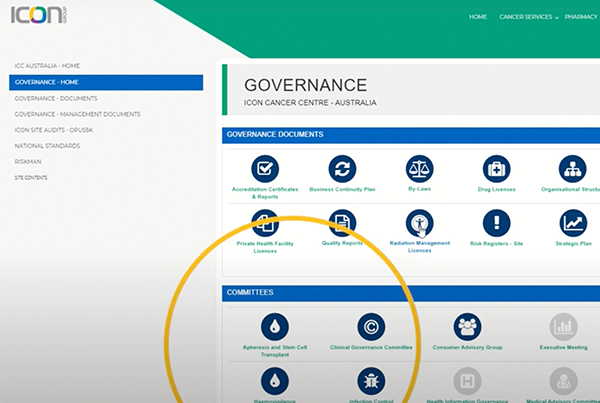The image size is (600, 403).
Task: Open the Private Health Facility Licences icon
Action: 265,223
